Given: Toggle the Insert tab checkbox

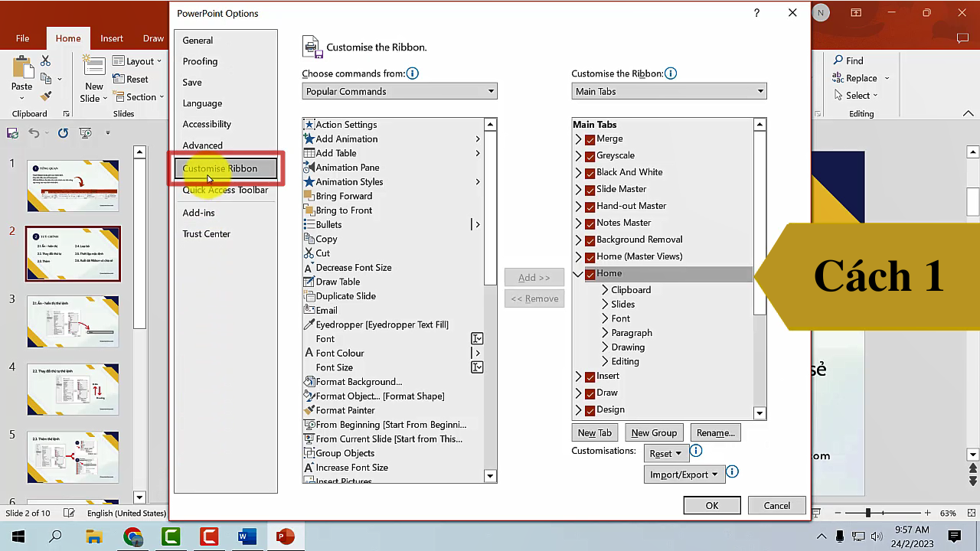Looking at the screenshot, I should tap(590, 377).
